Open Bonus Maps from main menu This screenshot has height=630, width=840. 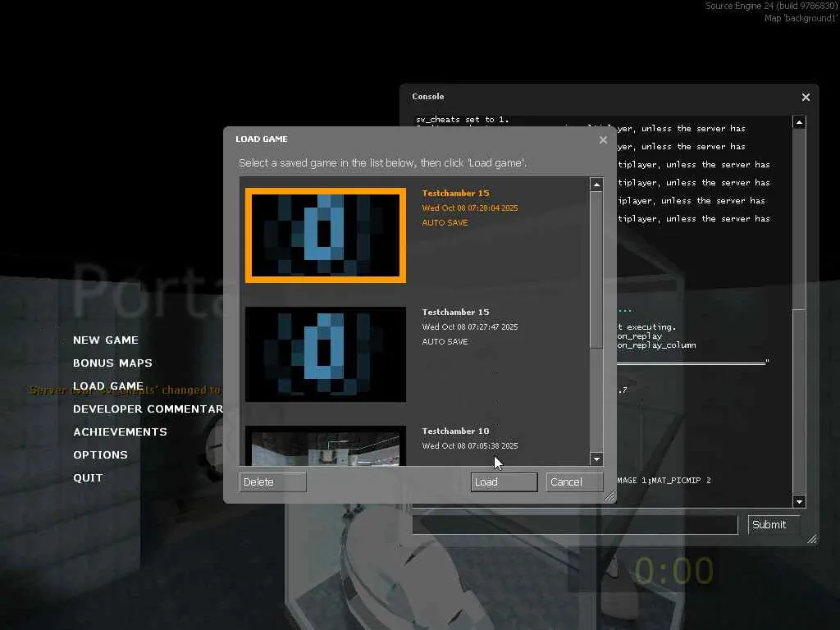click(112, 363)
